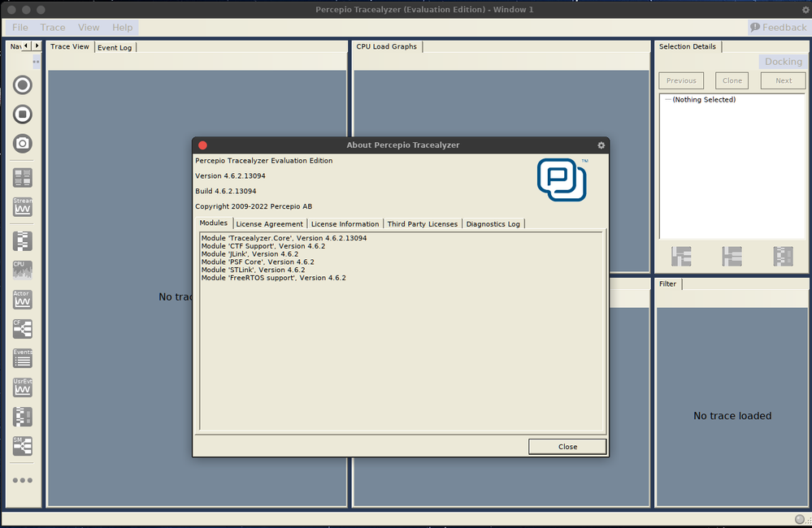
Task: Select the CPU Load Graphs tab
Action: [x=386, y=46]
